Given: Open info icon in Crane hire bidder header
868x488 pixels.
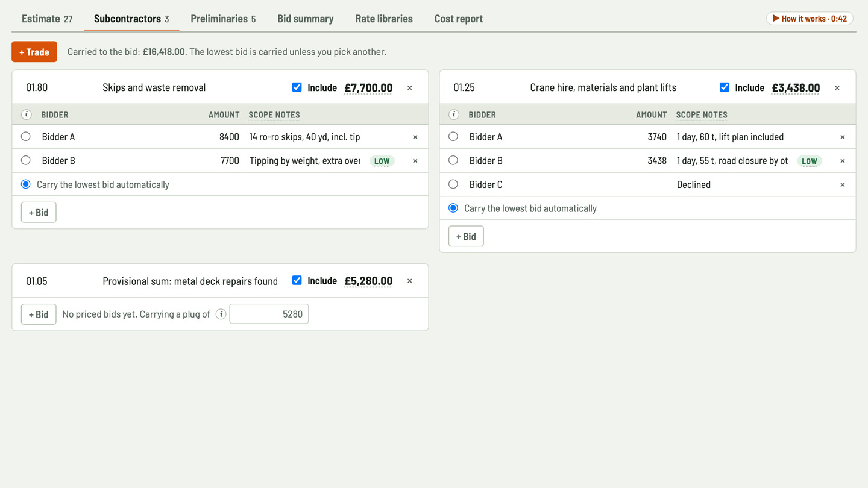Looking at the screenshot, I should coord(454,114).
